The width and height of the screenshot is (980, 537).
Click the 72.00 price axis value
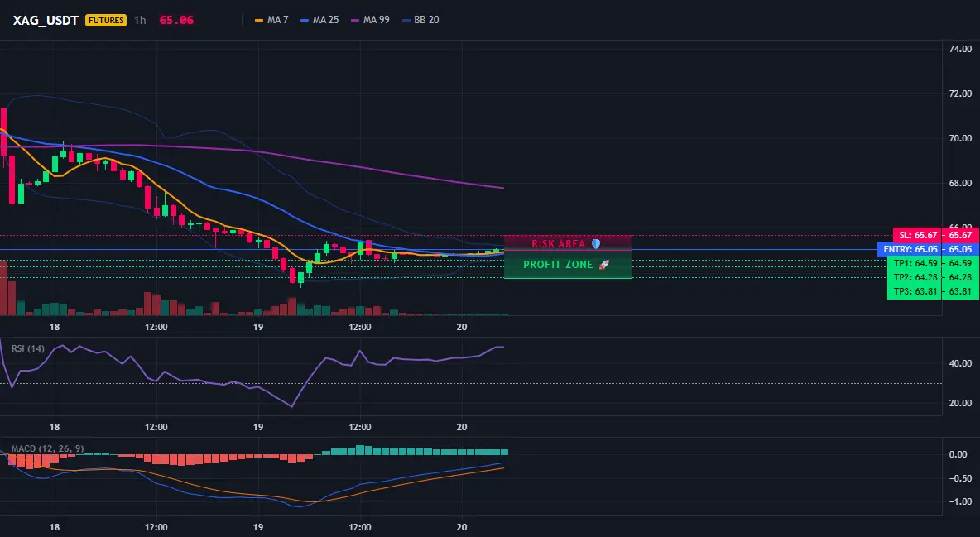[960, 93]
